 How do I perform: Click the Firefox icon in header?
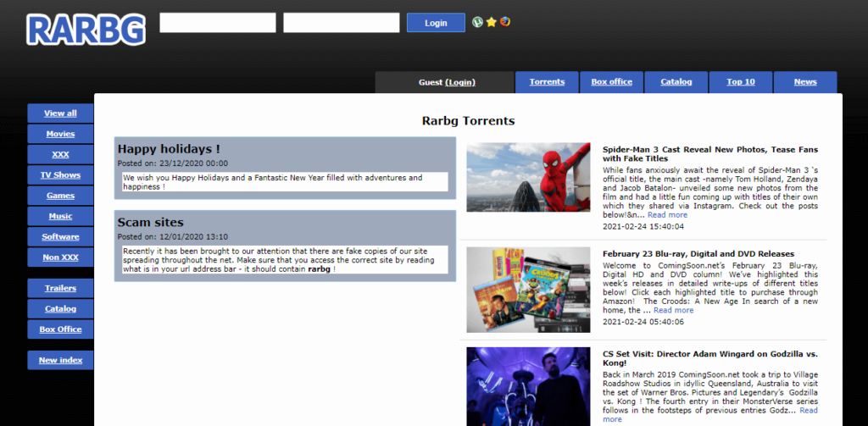(x=505, y=22)
